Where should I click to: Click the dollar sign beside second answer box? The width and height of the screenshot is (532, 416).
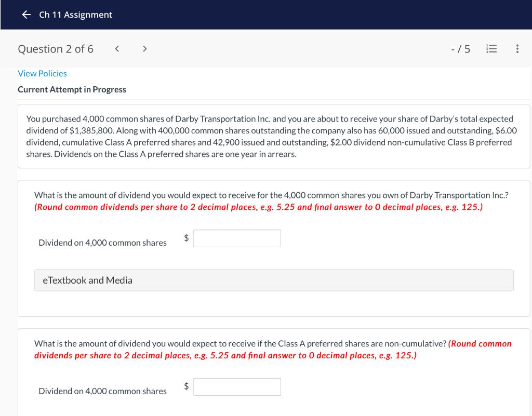point(187,386)
